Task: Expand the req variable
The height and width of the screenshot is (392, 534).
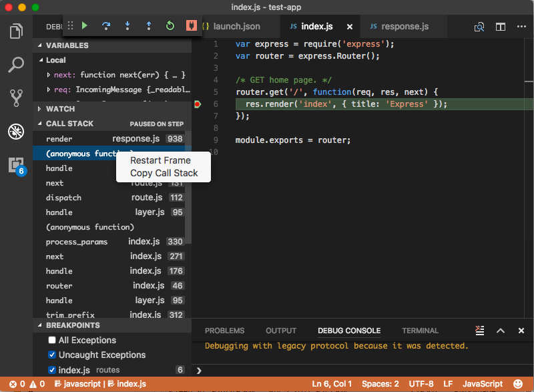Action: (x=48, y=89)
